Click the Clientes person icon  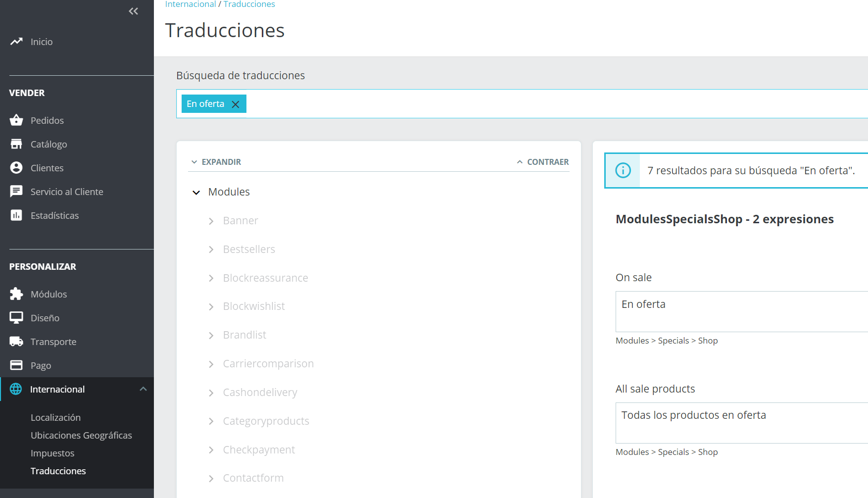pyautogui.click(x=16, y=168)
